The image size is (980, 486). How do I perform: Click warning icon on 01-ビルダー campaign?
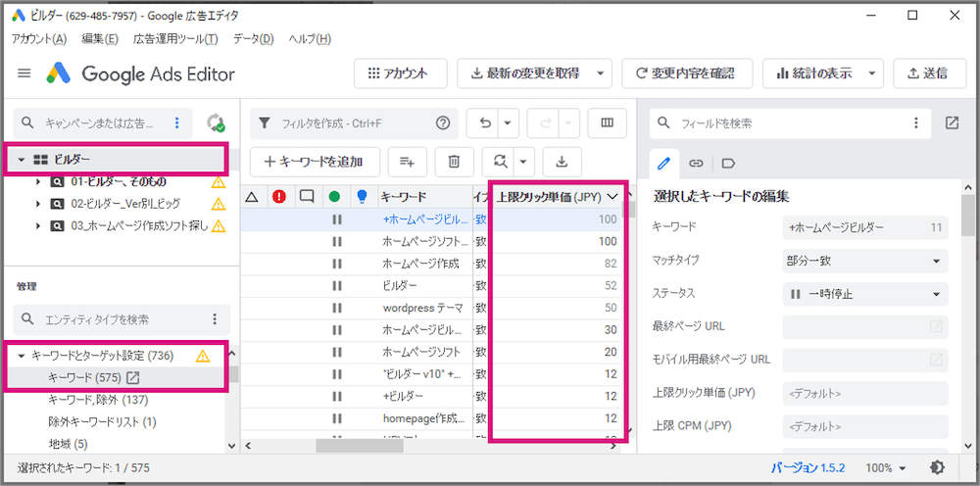(x=219, y=182)
